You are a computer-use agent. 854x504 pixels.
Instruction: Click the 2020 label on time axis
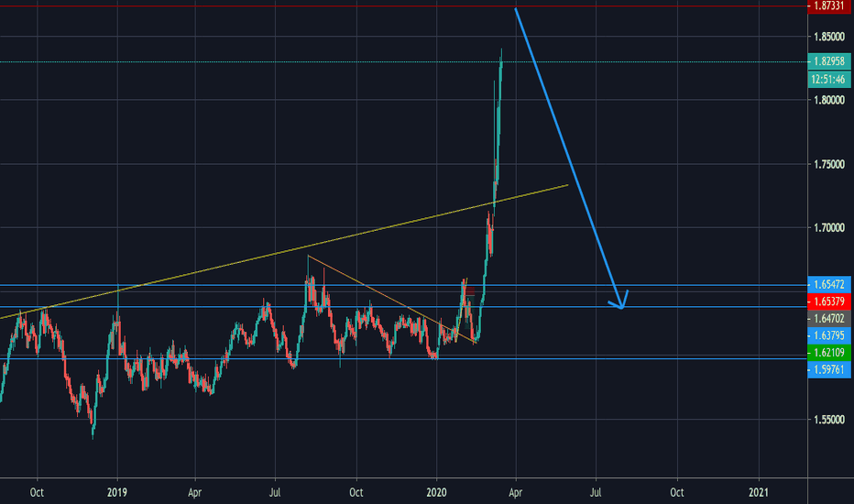point(436,493)
